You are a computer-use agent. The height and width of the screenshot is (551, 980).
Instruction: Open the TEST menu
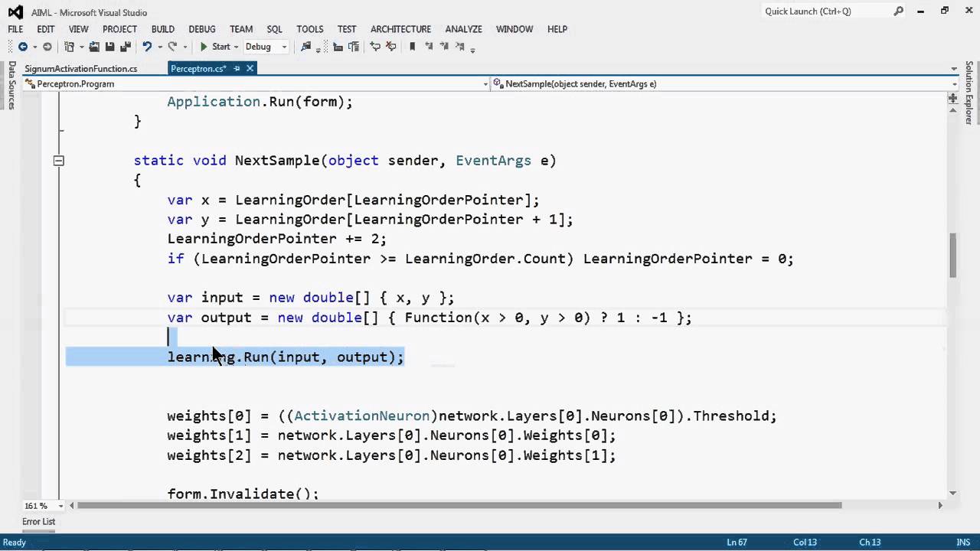347,29
